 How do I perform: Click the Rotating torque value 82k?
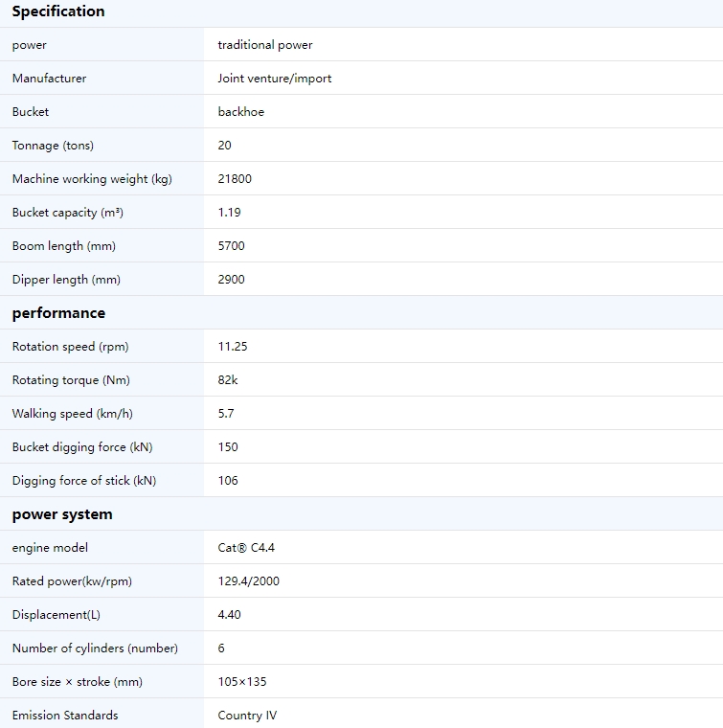[228, 379]
